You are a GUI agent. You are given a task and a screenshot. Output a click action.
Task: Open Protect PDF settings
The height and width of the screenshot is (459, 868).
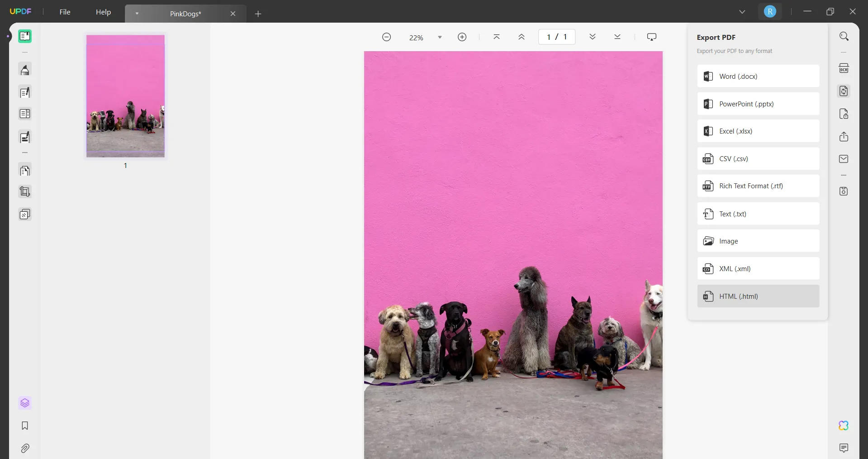point(844,114)
